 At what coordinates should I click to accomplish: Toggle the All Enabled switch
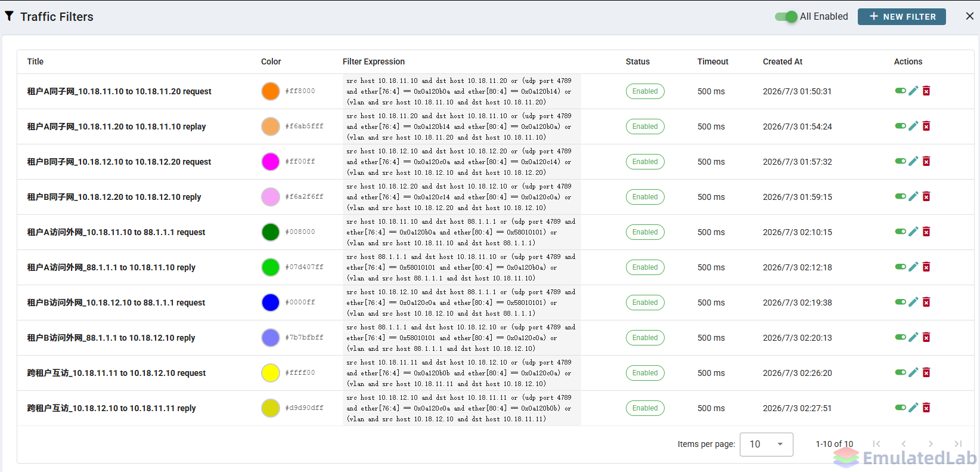tap(786, 17)
